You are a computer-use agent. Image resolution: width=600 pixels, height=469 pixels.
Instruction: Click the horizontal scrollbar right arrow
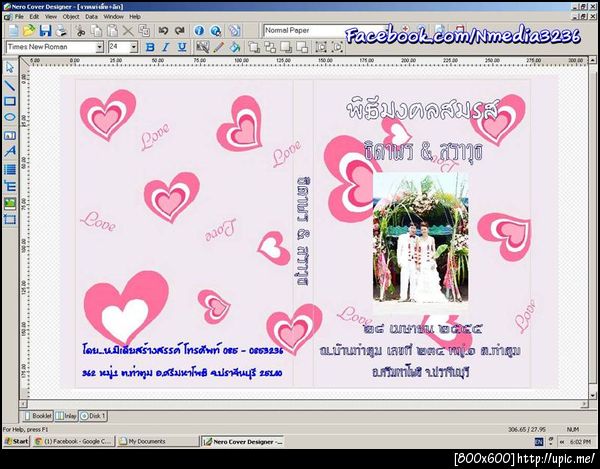(x=584, y=404)
